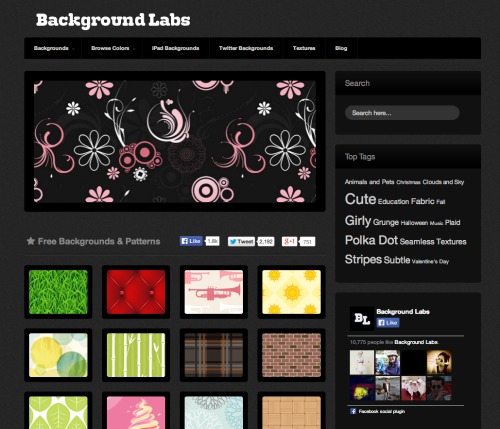Select the Subtle tag
The height and width of the screenshot is (429, 500).
point(397,260)
